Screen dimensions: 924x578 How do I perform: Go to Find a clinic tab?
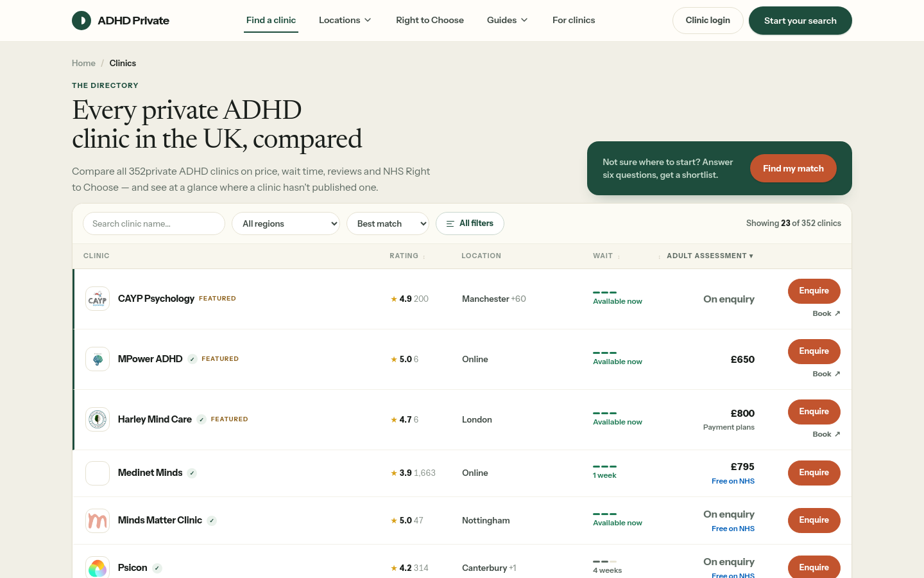coord(271,21)
